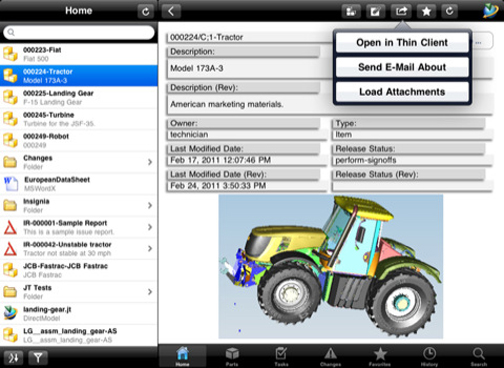This screenshot has width=504, height=368.
Task: Expand IR-000042-Unstable tractor chevron
Action: (150, 249)
